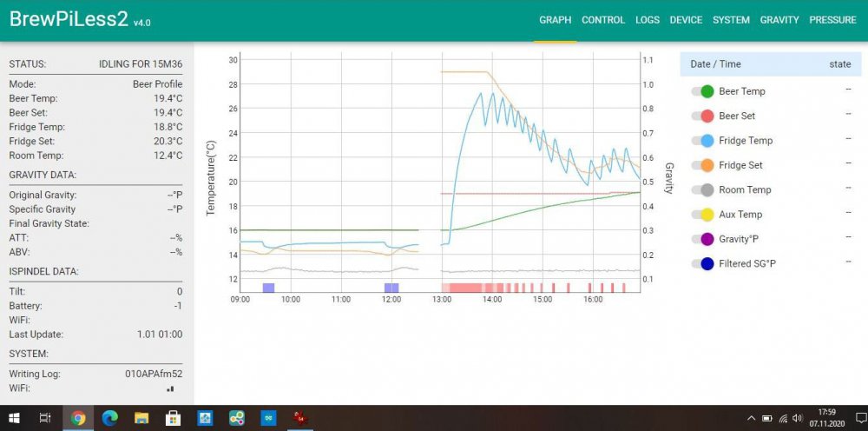This screenshot has height=431, width=868.
Task: Hide the Fridge Temp line on graph
Action: 702,141
